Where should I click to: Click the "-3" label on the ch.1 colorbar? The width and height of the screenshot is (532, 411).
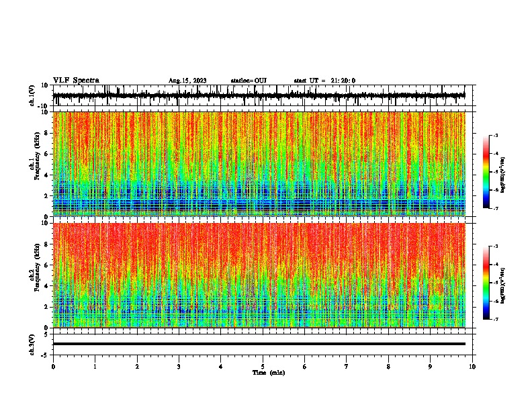[x=496, y=135]
